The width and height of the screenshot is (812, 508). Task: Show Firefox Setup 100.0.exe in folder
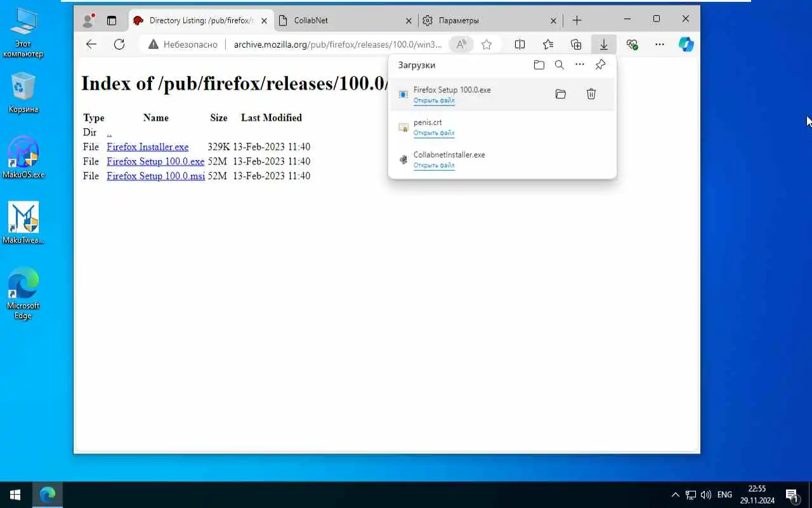pyautogui.click(x=561, y=94)
